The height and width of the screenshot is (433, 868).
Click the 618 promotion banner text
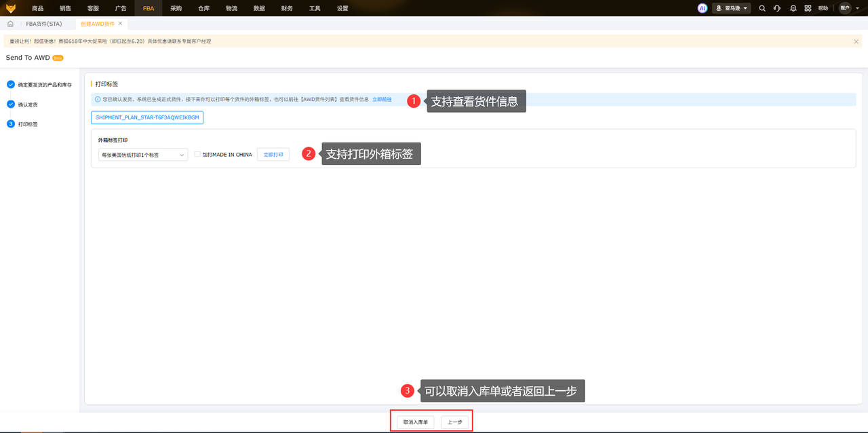tap(110, 41)
